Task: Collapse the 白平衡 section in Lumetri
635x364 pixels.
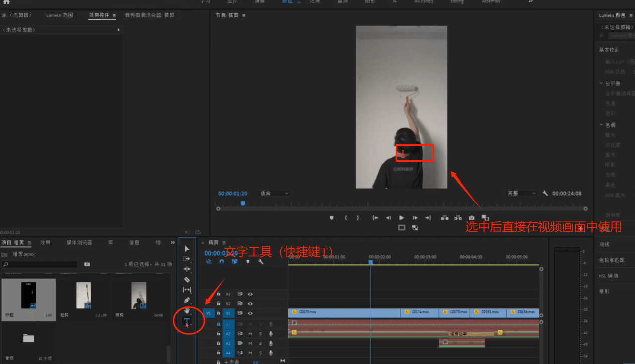Action: click(x=601, y=83)
